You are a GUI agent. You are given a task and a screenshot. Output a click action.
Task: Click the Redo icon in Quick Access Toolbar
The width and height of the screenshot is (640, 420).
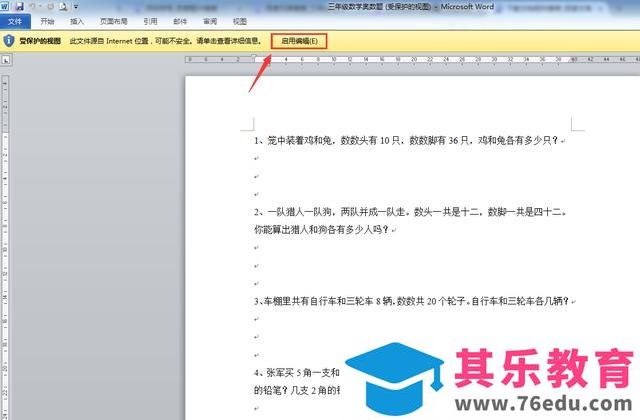coord(50,6)
